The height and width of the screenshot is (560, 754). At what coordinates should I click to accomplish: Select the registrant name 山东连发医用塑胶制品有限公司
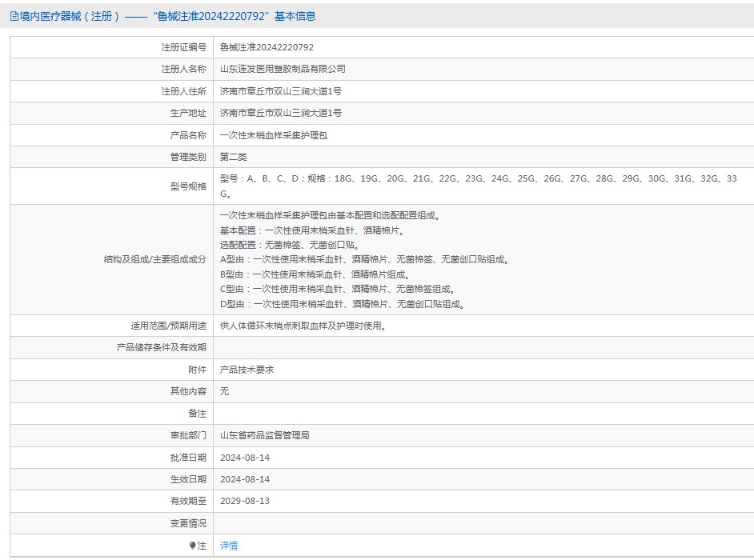(x=283, y=69)
